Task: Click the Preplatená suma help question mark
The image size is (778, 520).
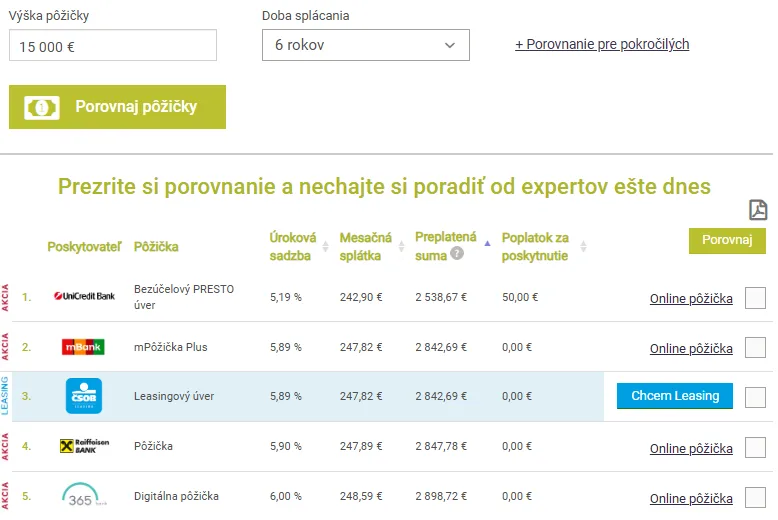Action: (x=456, y=254)
